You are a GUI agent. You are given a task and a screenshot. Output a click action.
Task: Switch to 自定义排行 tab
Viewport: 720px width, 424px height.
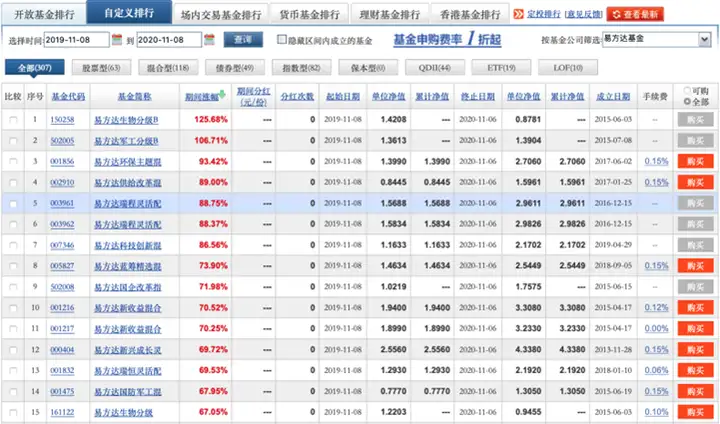129,13
